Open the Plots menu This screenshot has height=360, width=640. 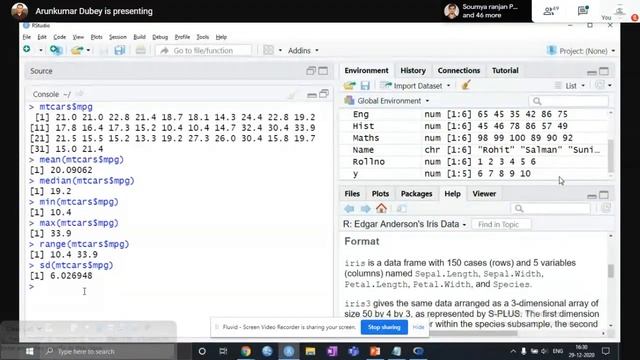tap(96, 37)
